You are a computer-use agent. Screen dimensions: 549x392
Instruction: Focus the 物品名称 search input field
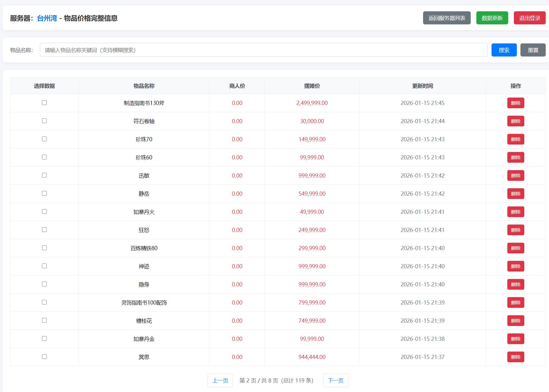263,50
